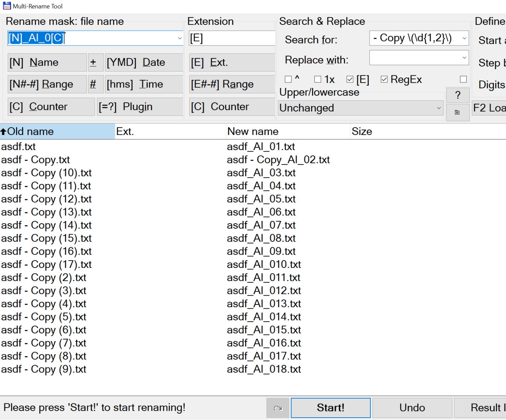Expand the Replace with dropdown list
The image size is (506, 420).
464,58
